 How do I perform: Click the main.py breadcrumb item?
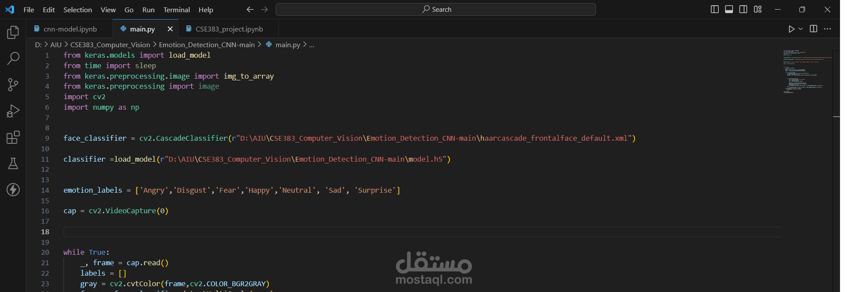[287, 45]
